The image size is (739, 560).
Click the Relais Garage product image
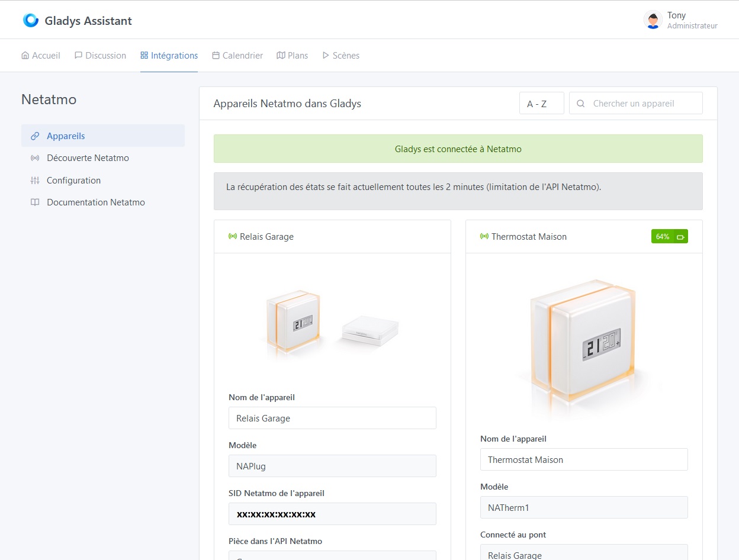(x=332, y=323)
